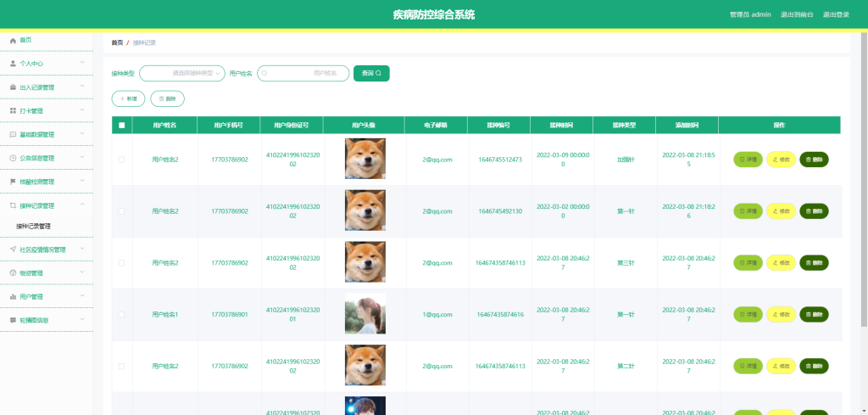
Task: Click the 个人中心 person icon
Action: tap(14, 64)
